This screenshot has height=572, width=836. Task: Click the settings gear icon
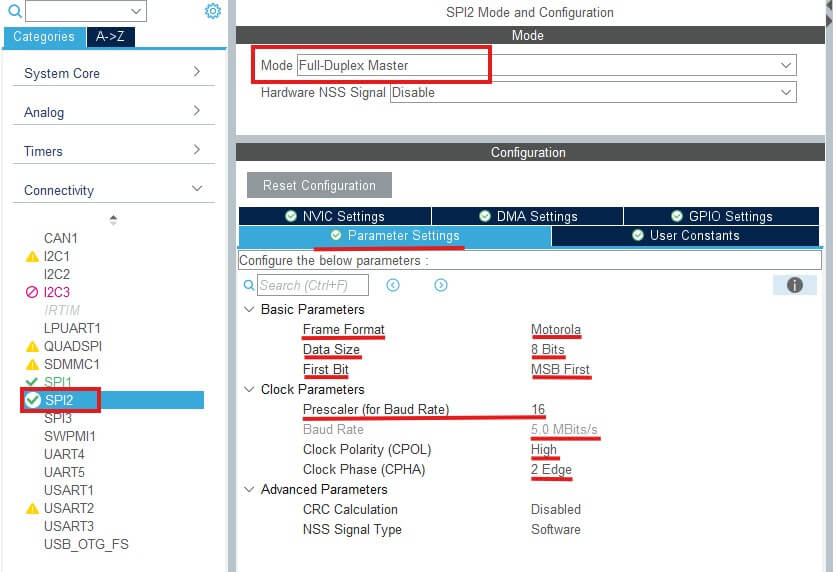tap(212, 11)
